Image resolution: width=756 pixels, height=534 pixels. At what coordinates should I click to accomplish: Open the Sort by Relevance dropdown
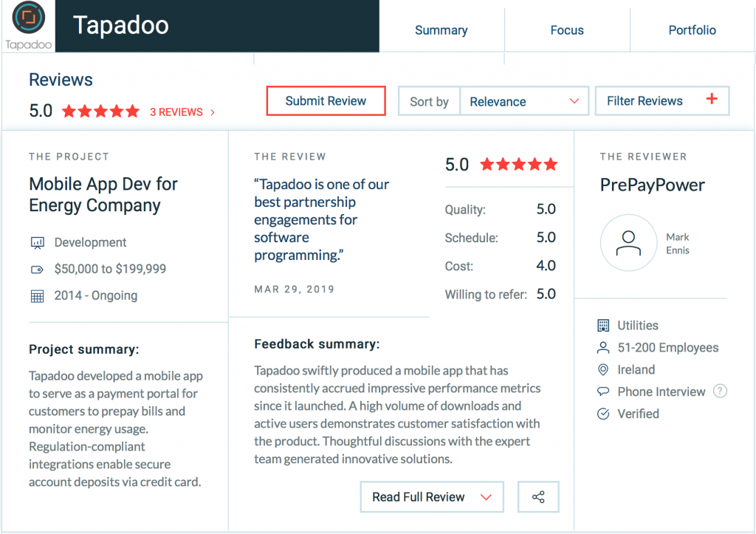524,100
